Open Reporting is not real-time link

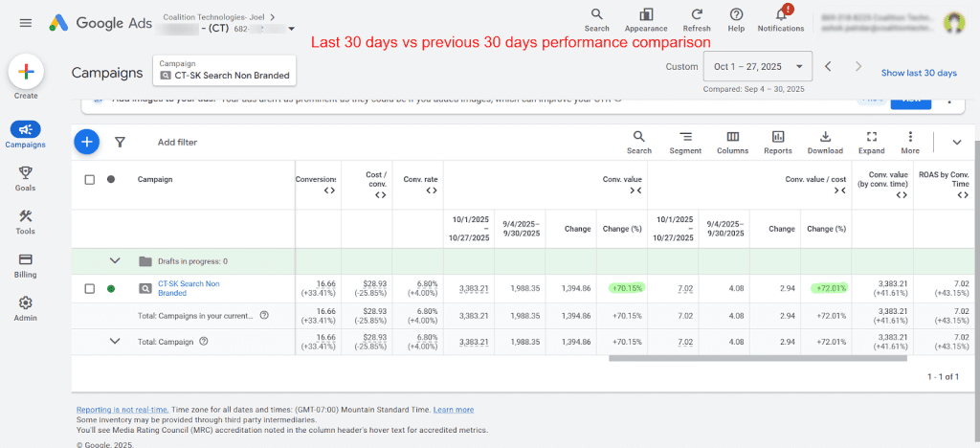122,410
